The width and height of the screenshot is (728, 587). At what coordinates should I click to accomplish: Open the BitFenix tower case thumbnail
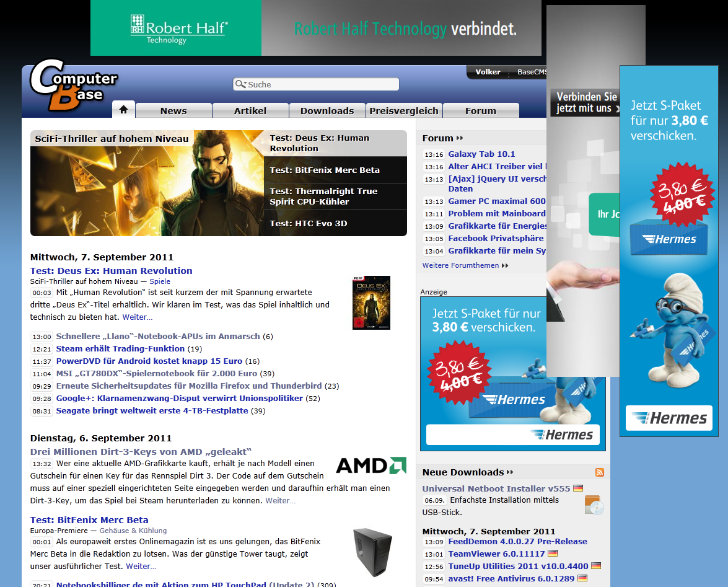(x=372, y=552)
